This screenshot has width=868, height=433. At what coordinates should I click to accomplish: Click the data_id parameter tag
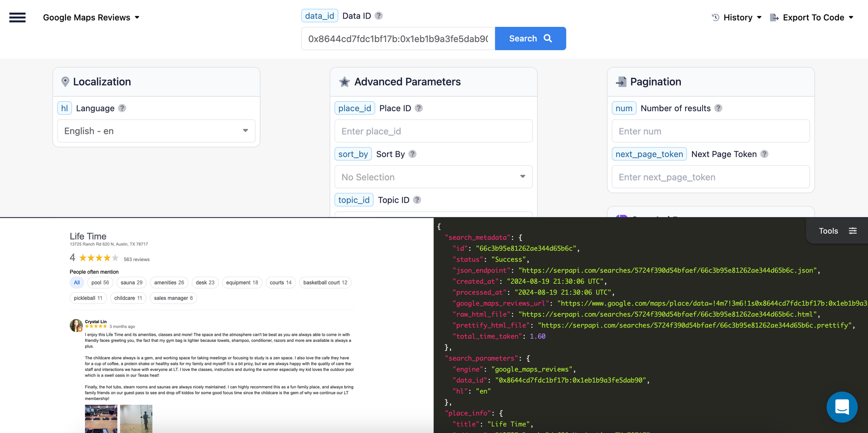320,16
